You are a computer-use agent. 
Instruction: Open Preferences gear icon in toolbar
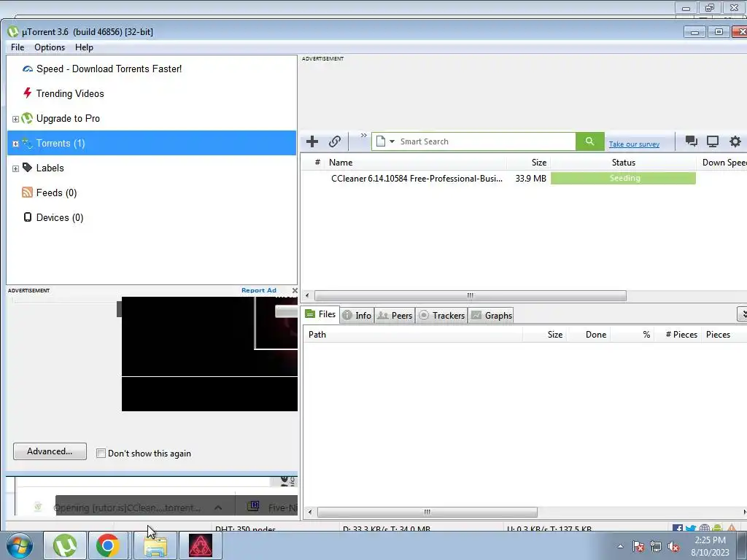tap(735, 141)
